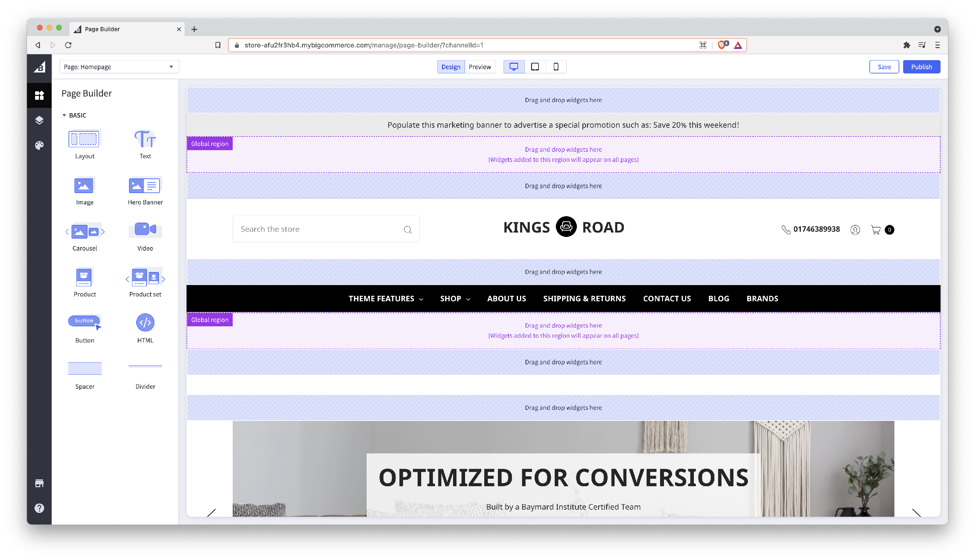Expand THEME FEATURES menu chevron
975x560 pixels.
421,299
